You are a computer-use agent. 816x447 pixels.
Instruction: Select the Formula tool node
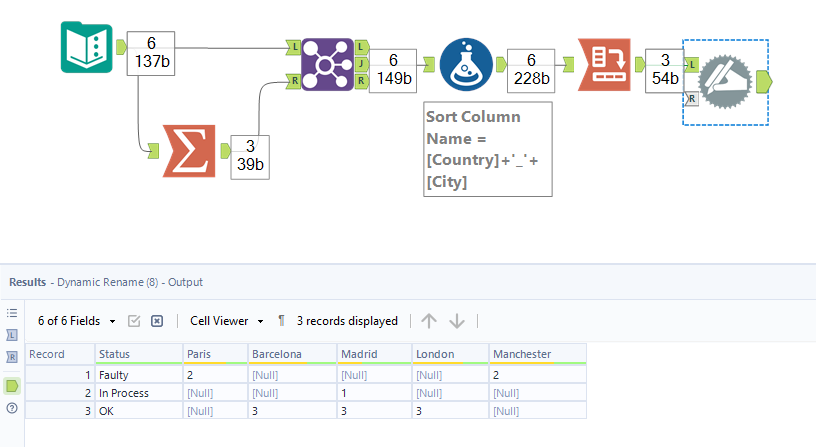point(466,64)
